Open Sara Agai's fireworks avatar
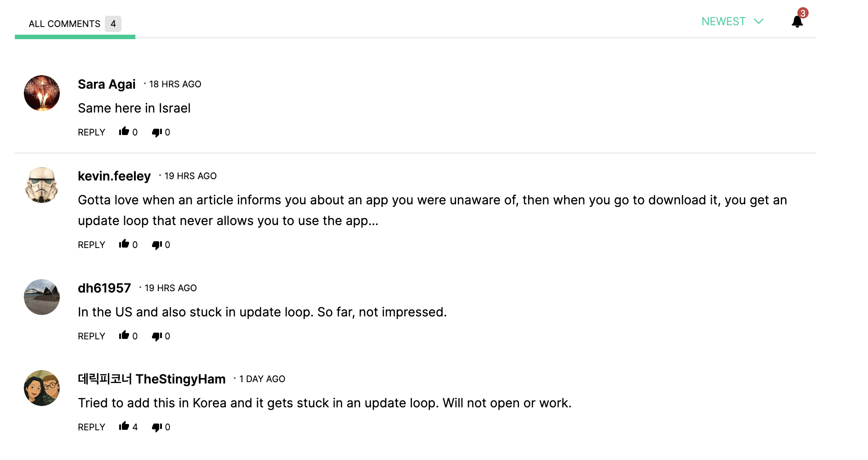 click(x=42, y=93)
